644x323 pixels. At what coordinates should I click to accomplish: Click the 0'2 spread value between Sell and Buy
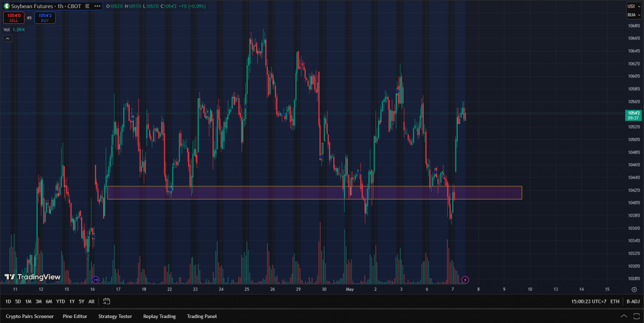tap(29, 18)
